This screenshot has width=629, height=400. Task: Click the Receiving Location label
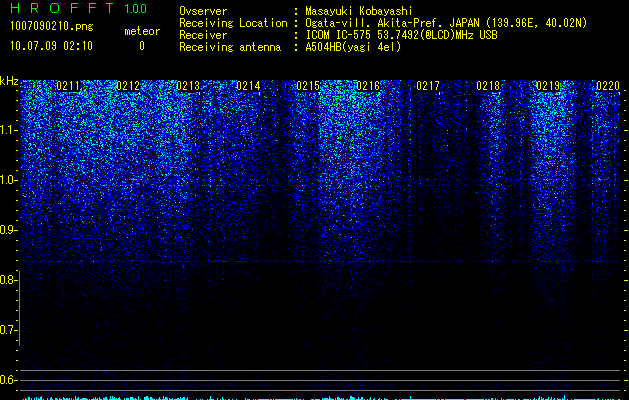(233, 23)
